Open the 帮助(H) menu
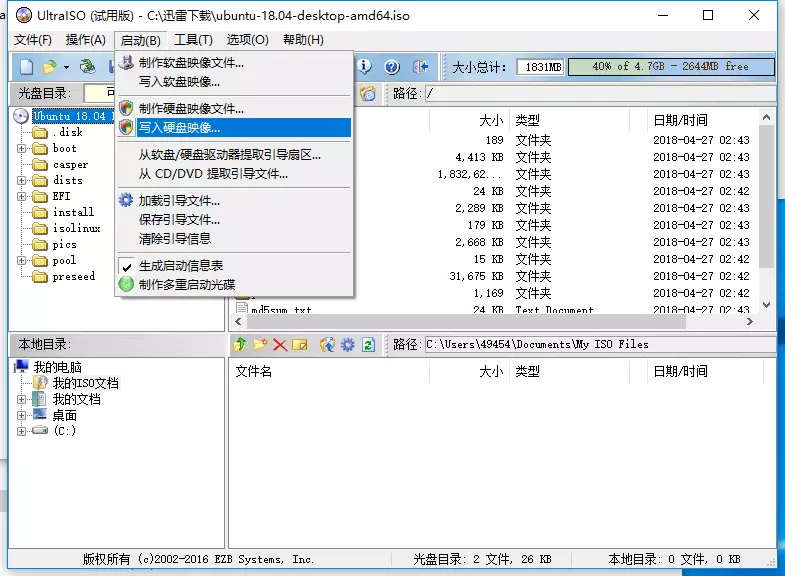 tap(303, 40)
